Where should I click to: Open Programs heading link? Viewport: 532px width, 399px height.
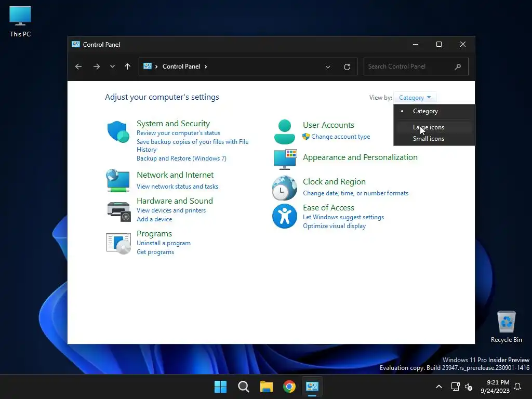pos(154,234)
